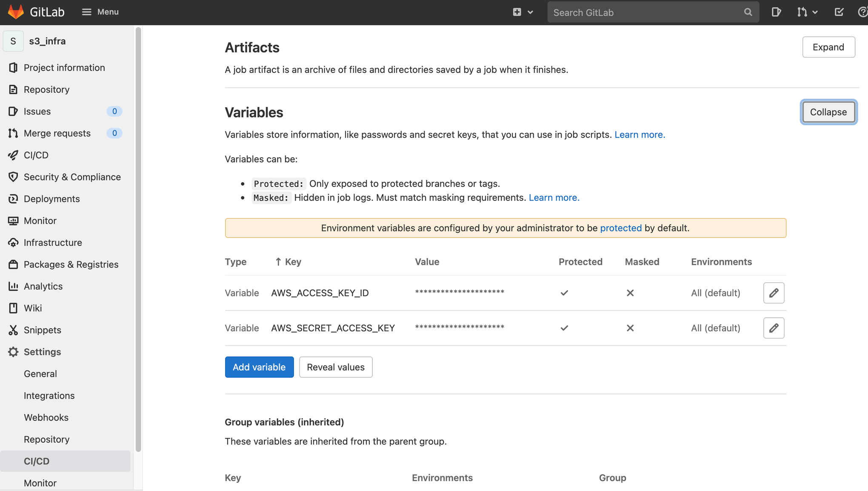The width and height of the screenshot is (868, 491).
Task: Click the Reveal values button
Action: point(335,366)
